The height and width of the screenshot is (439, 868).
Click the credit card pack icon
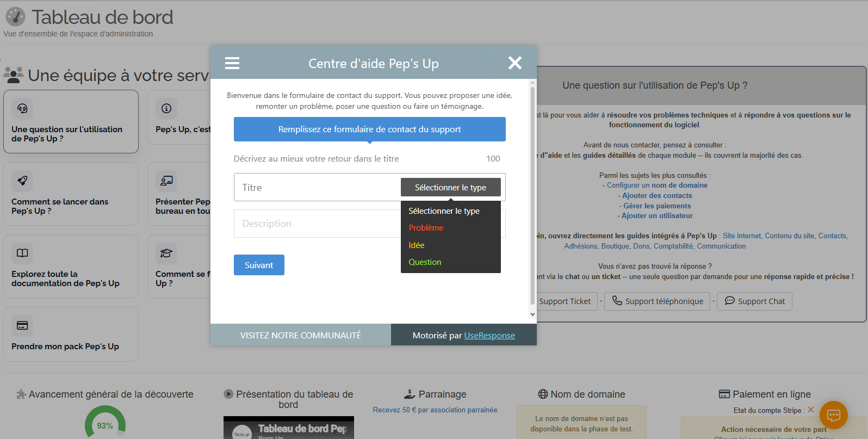pos(22,325)
